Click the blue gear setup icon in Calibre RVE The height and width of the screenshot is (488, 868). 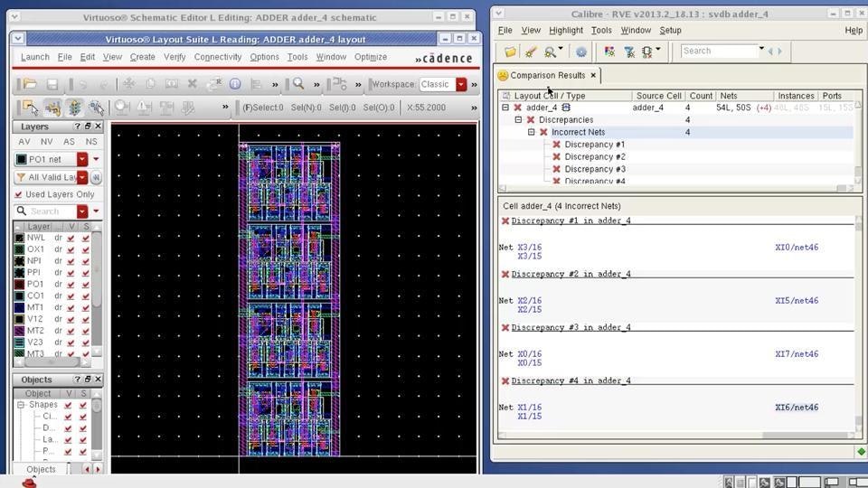[581, 52]
